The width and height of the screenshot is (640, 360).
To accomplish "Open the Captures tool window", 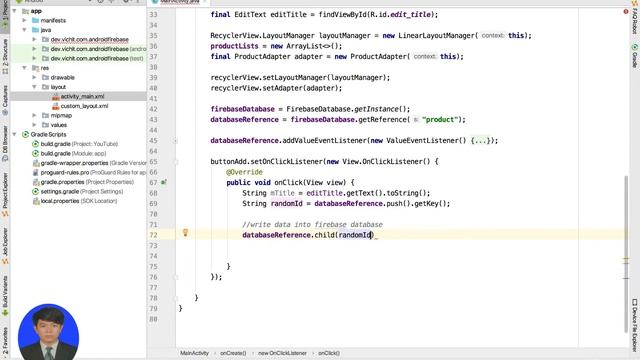I will click(x=5, y=99).
